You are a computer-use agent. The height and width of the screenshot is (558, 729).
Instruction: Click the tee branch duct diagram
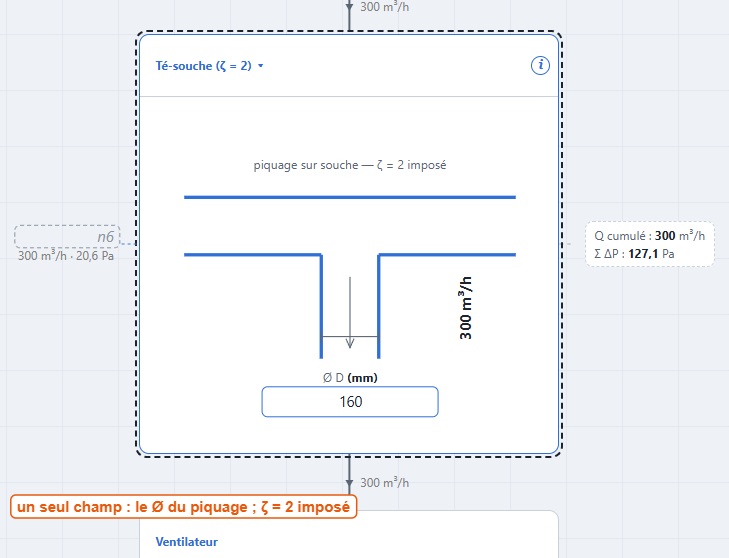point(350,277)
